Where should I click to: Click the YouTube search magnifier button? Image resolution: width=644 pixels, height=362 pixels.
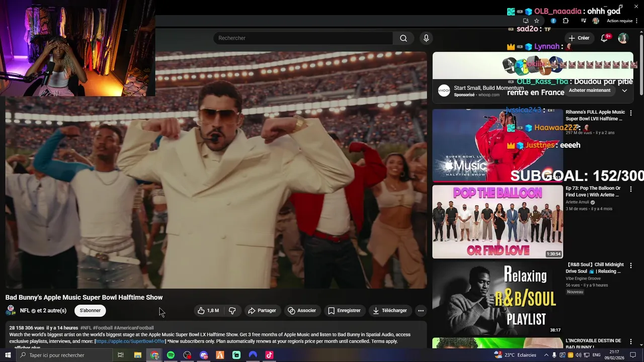404,38
